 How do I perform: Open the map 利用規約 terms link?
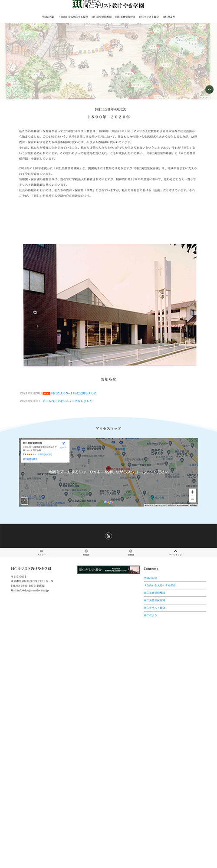tap(193, 505)
